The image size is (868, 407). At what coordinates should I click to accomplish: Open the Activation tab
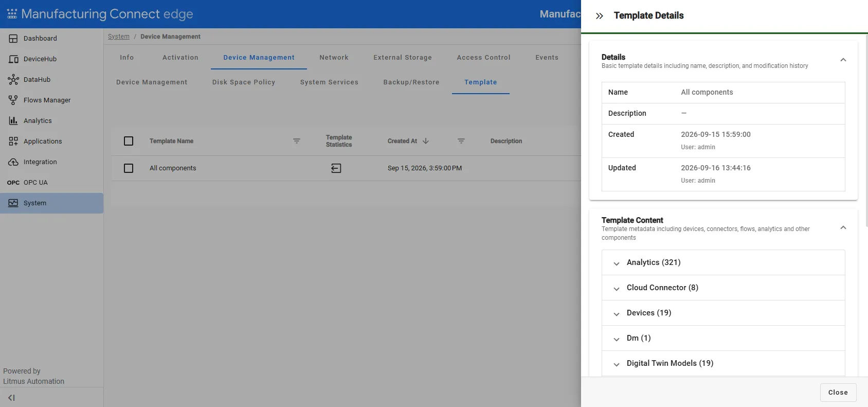pos(180,58)
